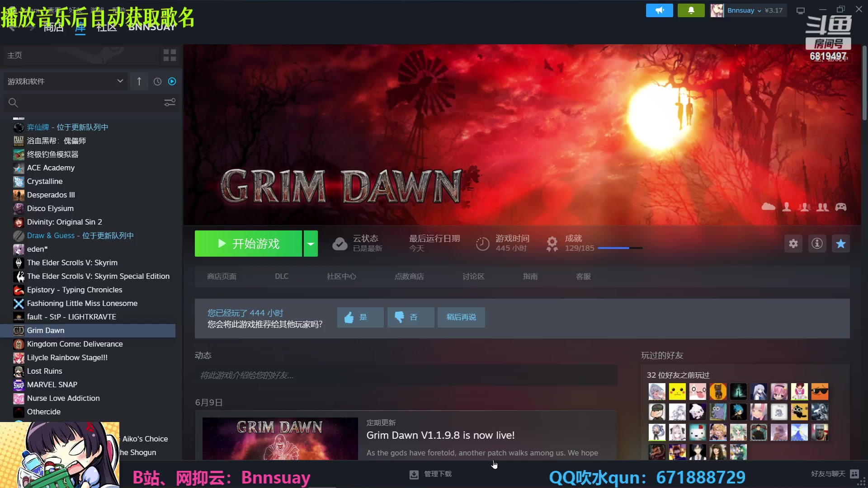Click the 主页 home bar
The width and height of the screenshot is (868, 488).
click(80, 55)
